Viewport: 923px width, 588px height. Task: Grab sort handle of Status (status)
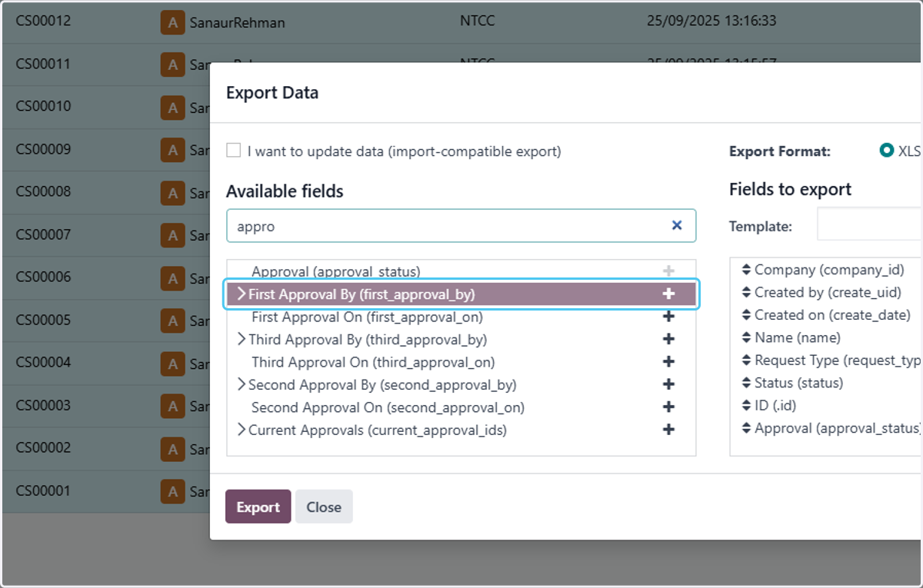(746, 382)
